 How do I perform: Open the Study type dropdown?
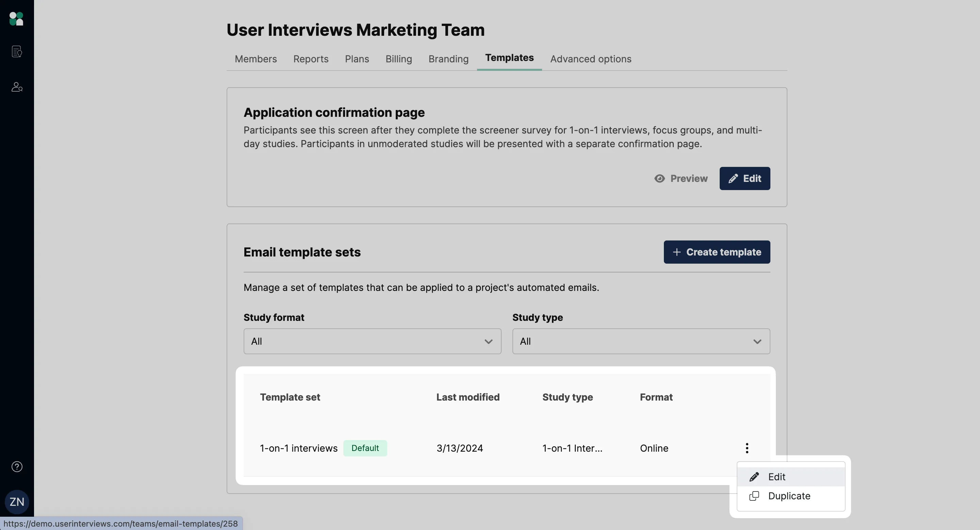click(x=641, y=341)
